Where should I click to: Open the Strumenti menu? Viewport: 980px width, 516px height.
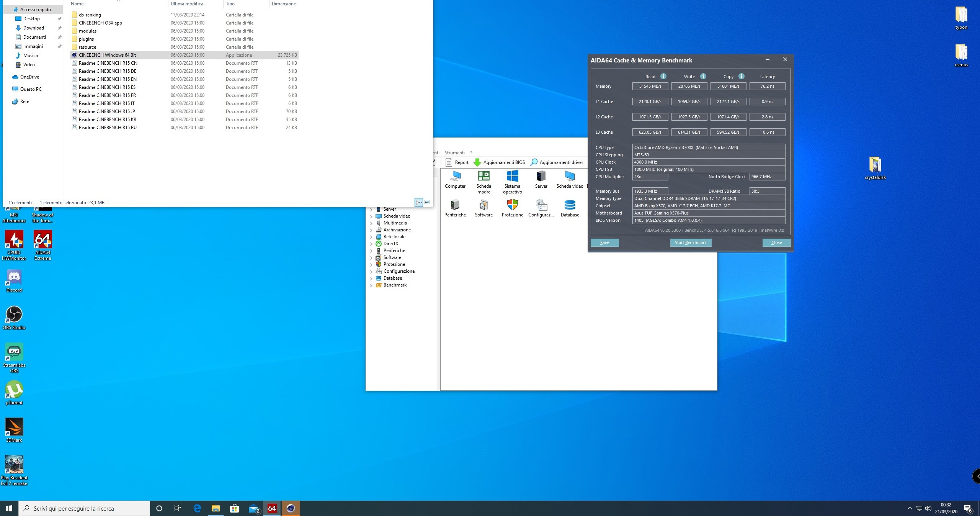click(x=454, y=152)
